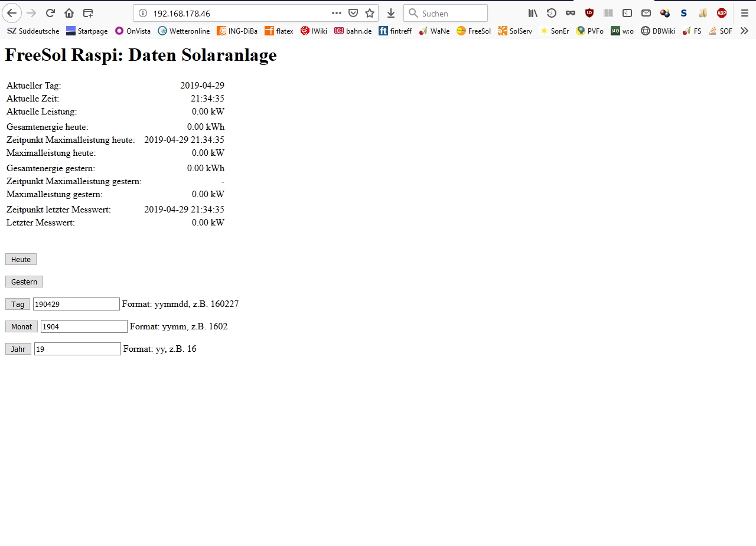Expand the bookmarks overflow chevron
This screenshot has height=546, width=756.
point(744,31)
